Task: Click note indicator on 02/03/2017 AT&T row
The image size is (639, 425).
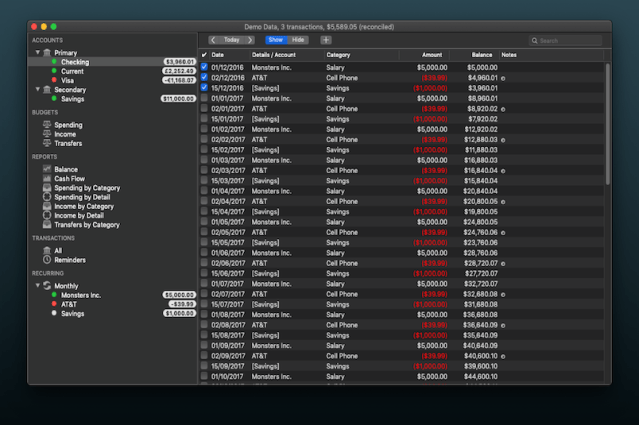Action: (503, 171)
